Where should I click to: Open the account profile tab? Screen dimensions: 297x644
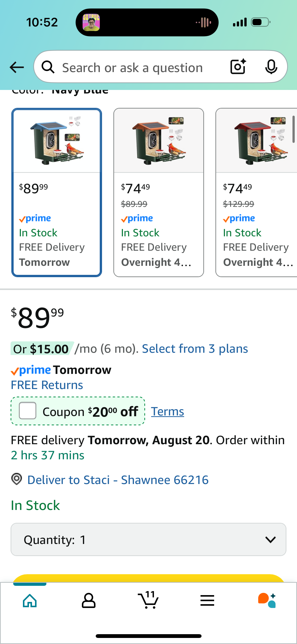(x=89, y=600)
